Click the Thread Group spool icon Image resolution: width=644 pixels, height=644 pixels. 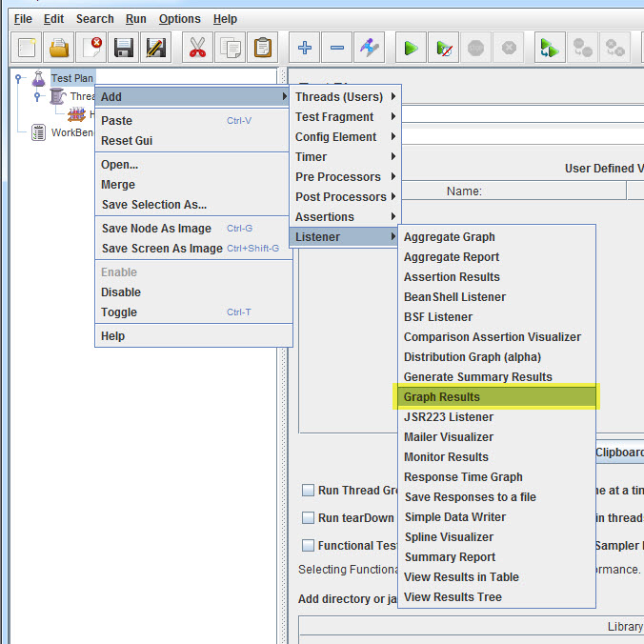57,96
